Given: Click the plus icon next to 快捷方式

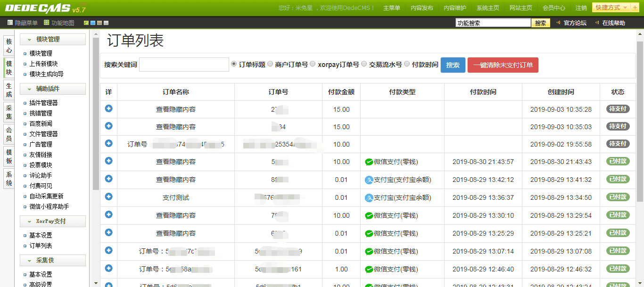Looking at the screenshot, I should tap(635, 8).
